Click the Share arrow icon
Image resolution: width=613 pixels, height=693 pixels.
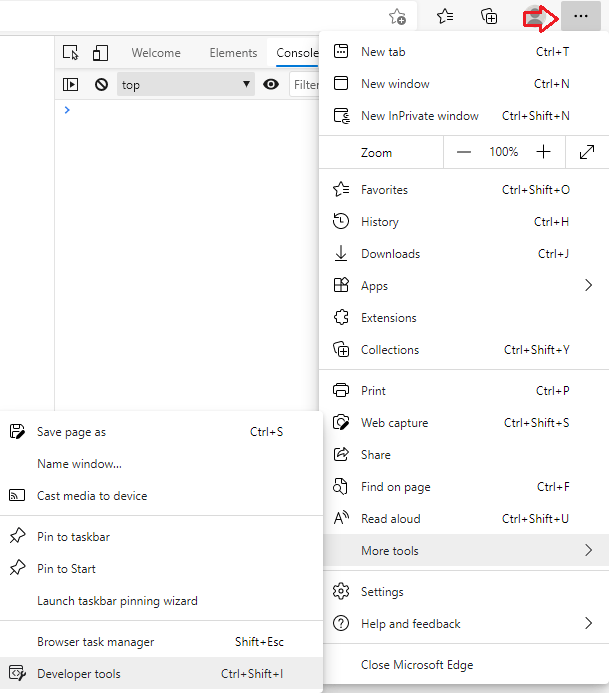pyautogui.click(x=341, y=454)
